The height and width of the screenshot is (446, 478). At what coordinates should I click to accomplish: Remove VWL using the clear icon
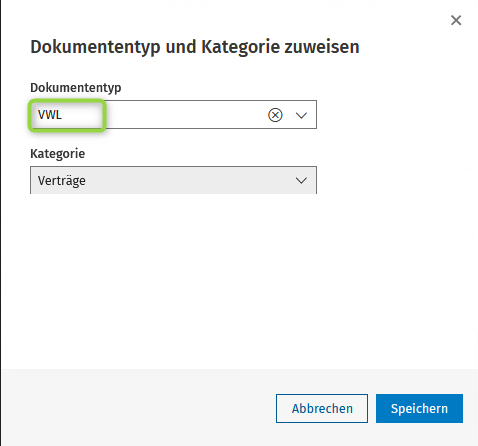(x=275, y=115)
